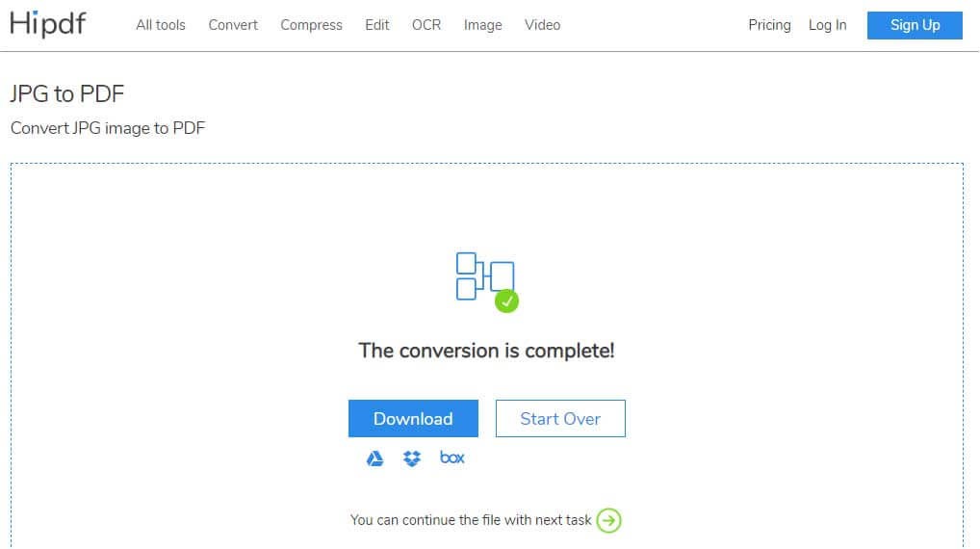Save file to Google Drive icon

(x=375, y=459)
